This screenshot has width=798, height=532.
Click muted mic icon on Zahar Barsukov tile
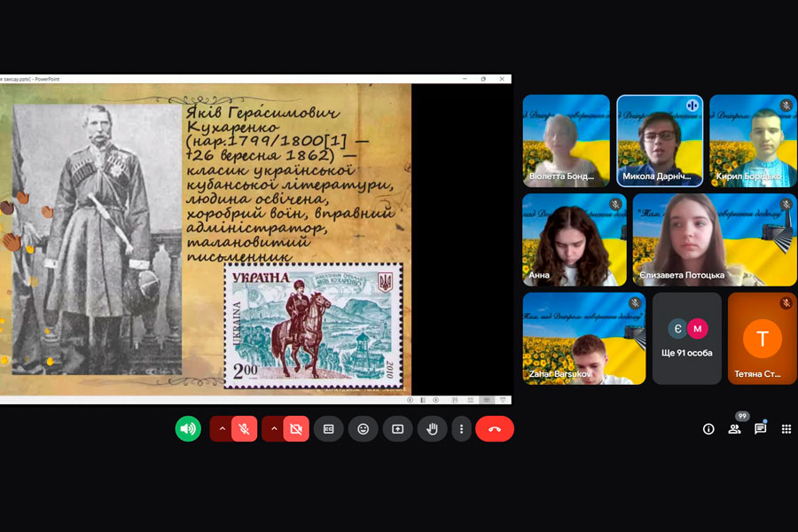635,303
